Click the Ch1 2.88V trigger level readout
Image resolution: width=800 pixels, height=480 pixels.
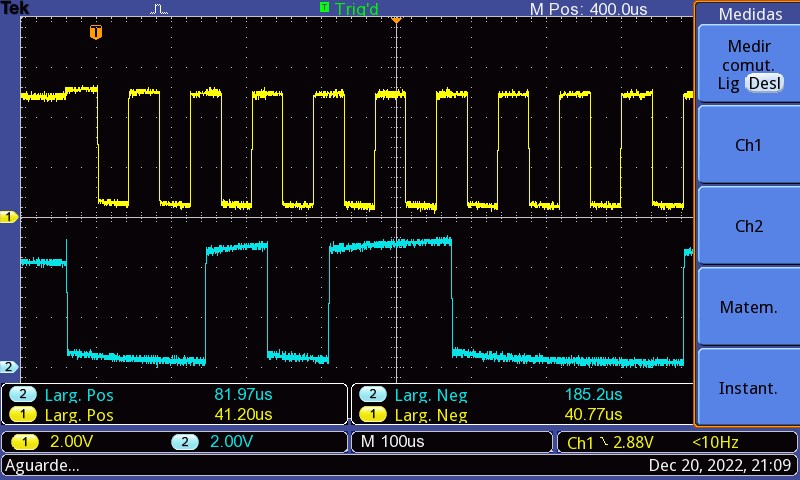[x=610, y=442]
